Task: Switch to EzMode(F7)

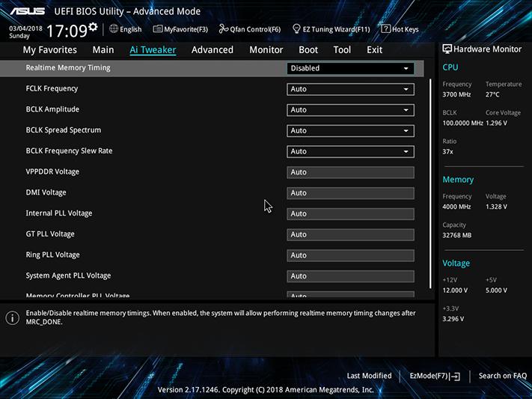Action: [435, 376]
